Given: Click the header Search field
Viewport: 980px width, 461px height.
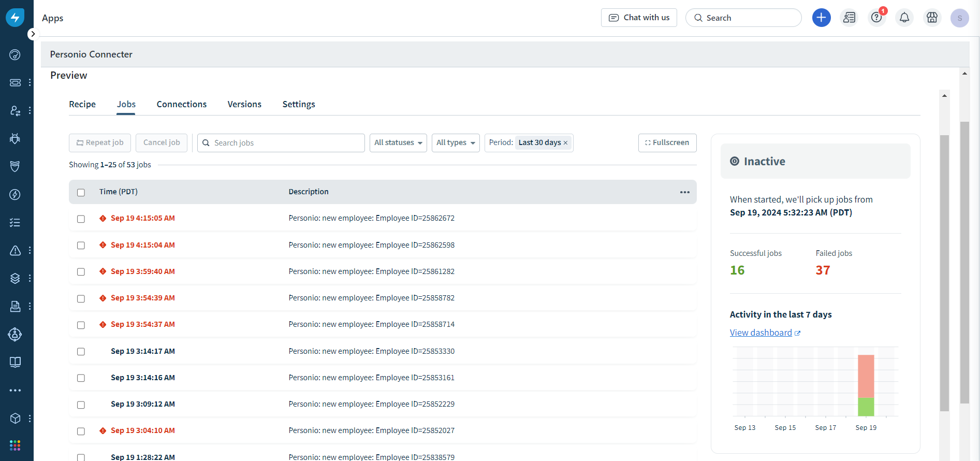Looking at the screenshot, I should click(743, 18).
